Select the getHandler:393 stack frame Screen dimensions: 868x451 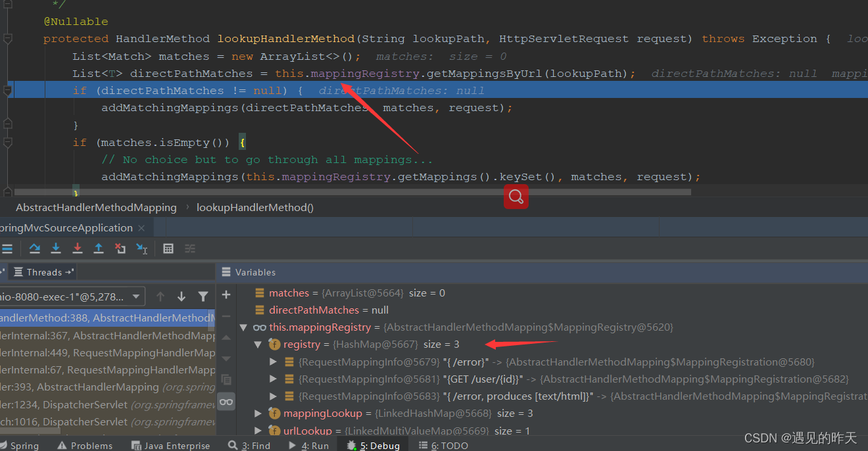108,387
